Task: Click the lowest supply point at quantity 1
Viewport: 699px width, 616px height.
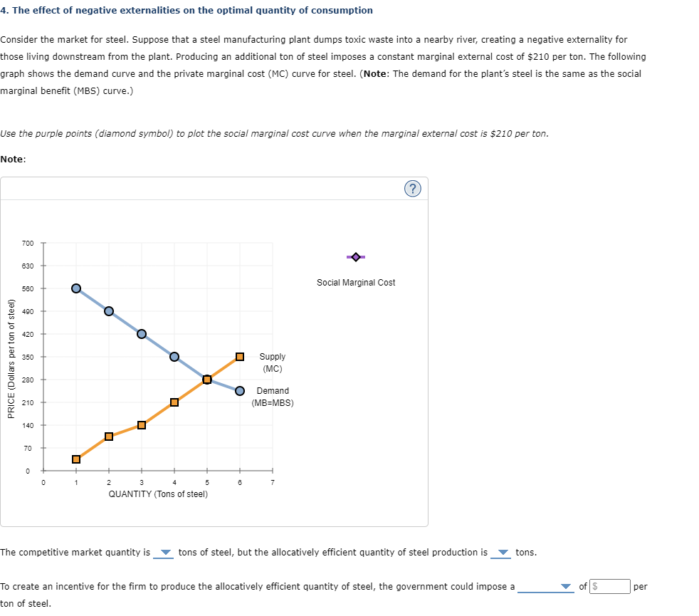Action: pos(75,459)
